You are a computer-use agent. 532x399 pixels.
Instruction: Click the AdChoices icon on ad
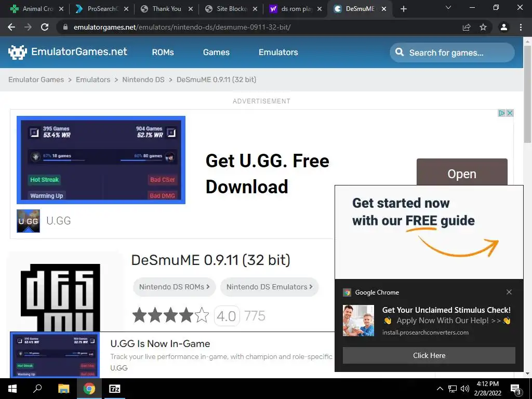point(501,113)
